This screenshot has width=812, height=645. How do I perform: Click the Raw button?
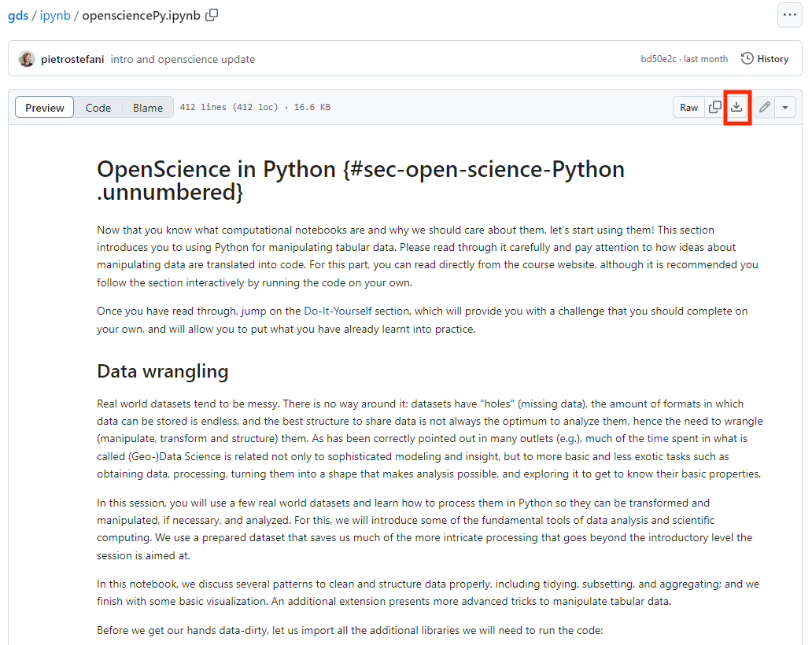[688, 108]
